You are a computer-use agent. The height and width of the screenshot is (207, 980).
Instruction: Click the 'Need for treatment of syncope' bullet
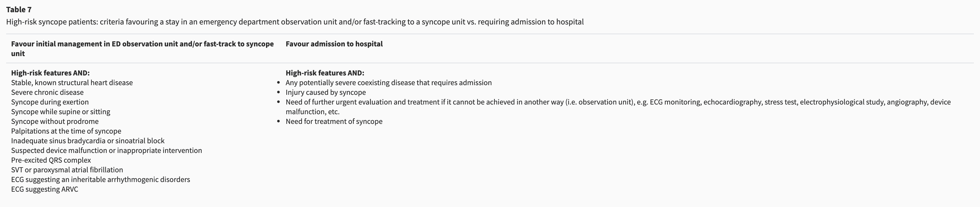334,121
